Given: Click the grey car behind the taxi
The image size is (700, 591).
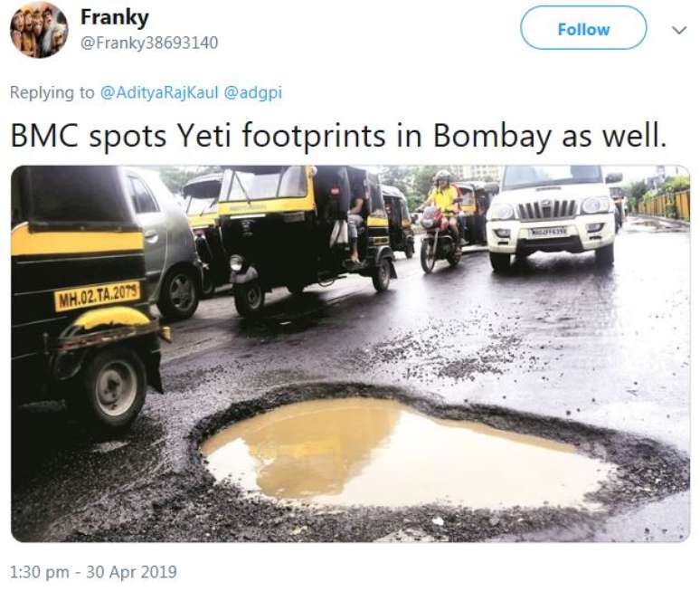Looking at the screenshot, I should coord(167,240).
